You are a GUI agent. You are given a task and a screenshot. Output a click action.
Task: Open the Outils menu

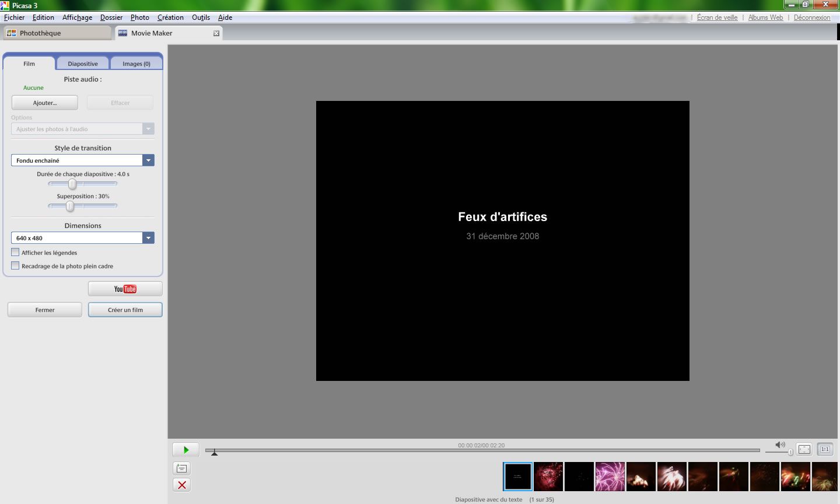pos(201,17)
